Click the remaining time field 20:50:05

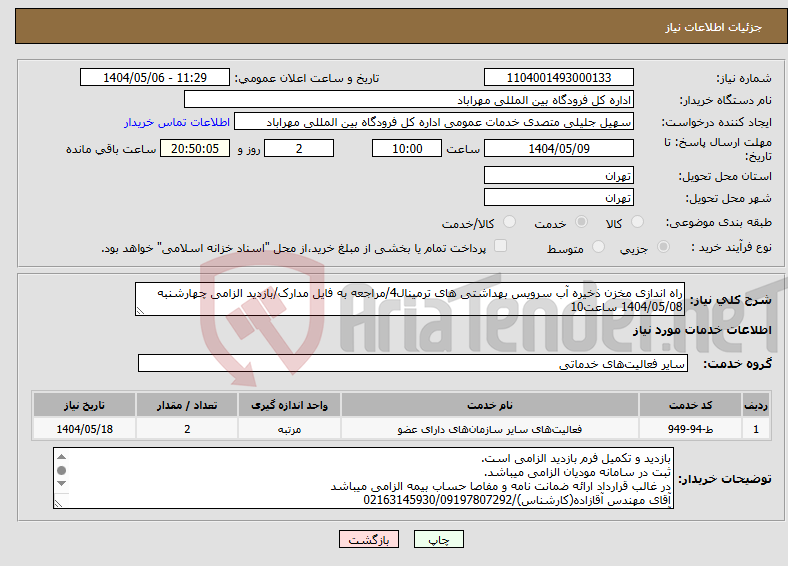point(195,148)
